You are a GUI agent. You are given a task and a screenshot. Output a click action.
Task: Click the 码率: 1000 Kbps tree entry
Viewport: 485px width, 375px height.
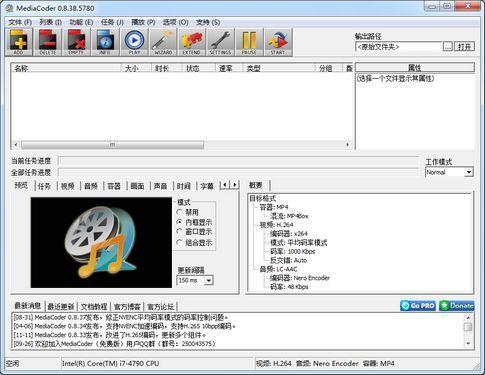pyautogui.click(x=292, y=251)
